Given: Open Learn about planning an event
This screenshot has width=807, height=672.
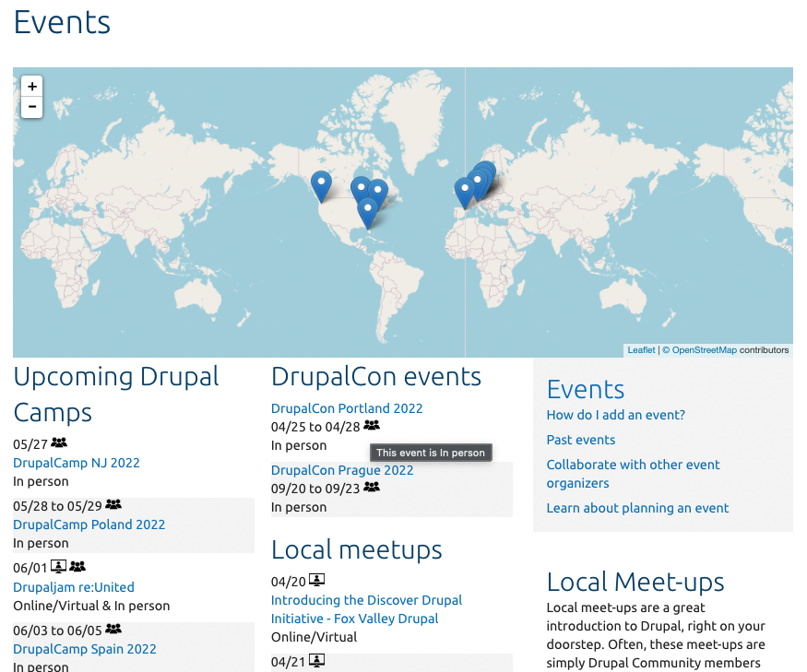Looking at the screenshot, I should pyautogui.click(x=637, y=508).
